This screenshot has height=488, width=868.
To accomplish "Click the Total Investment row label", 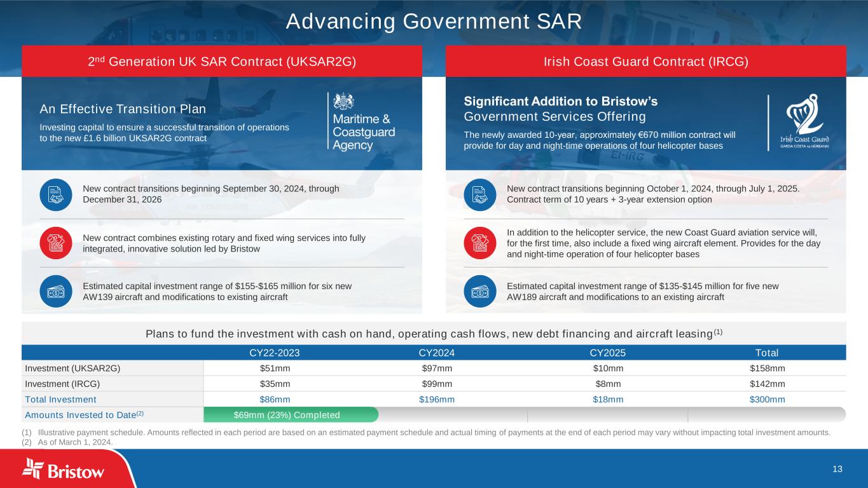I will (60, 399).
